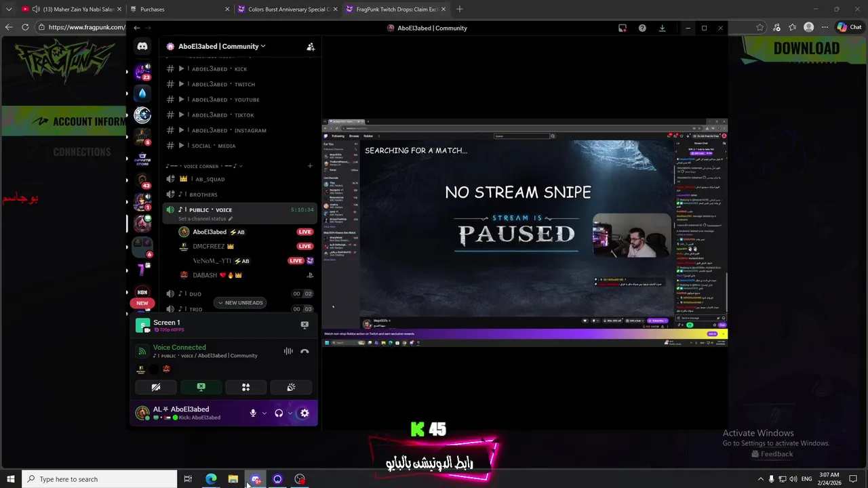Switch to Maher Zain Ya Nabi tab
This screenshot has width=868, height=488.
(x=71, y=9)
